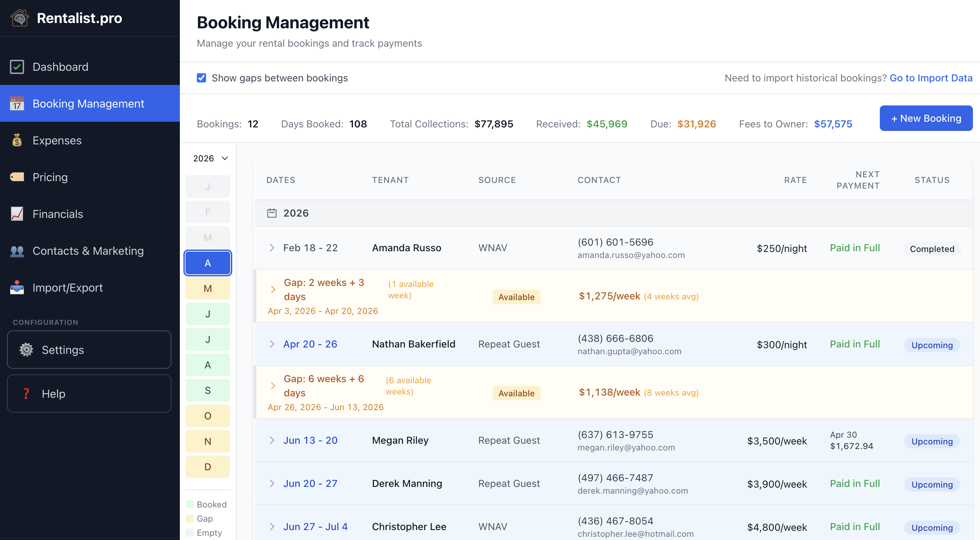Open Settings using the gear icon
Image resolution: width=980 pixels, height=540 pixels.
[x=26, y=350]
